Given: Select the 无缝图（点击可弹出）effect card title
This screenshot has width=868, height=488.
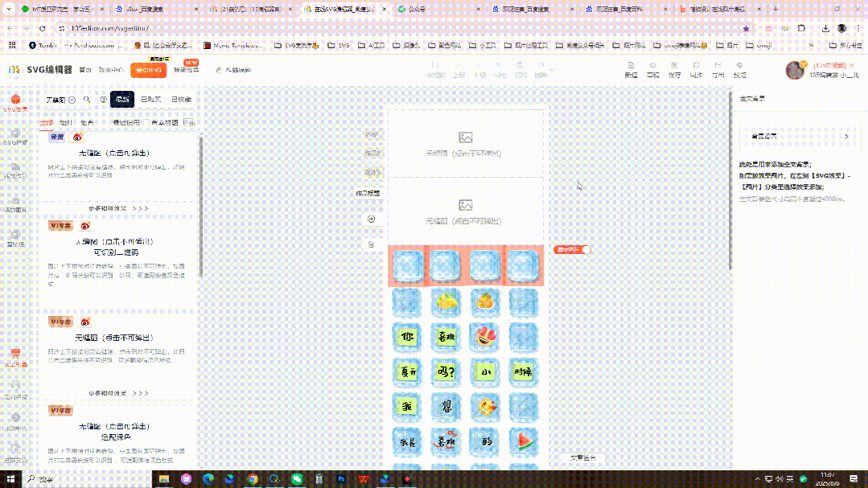Looking at the screenshot, I should (114, 154).
